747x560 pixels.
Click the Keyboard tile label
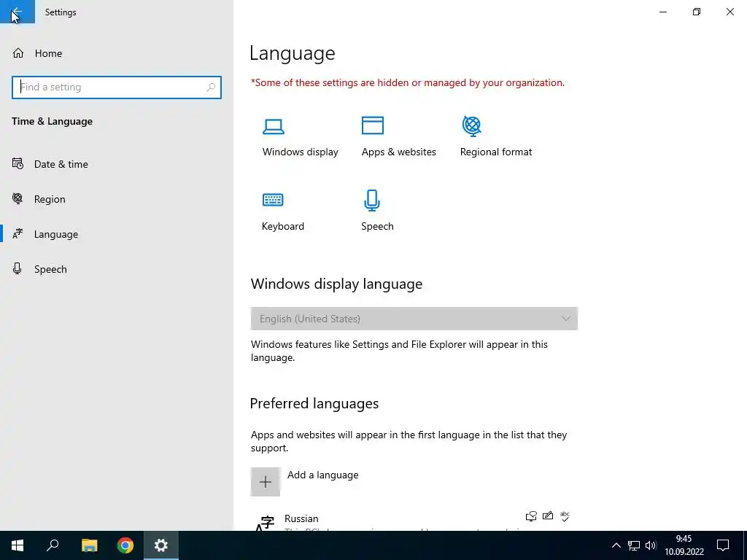coord(283,226)
